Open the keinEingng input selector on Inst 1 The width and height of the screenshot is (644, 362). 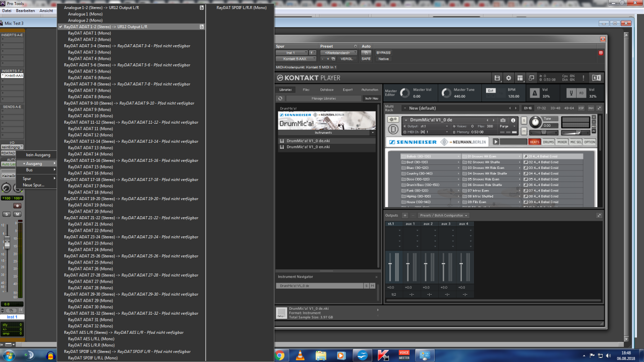tap(12, 147)
